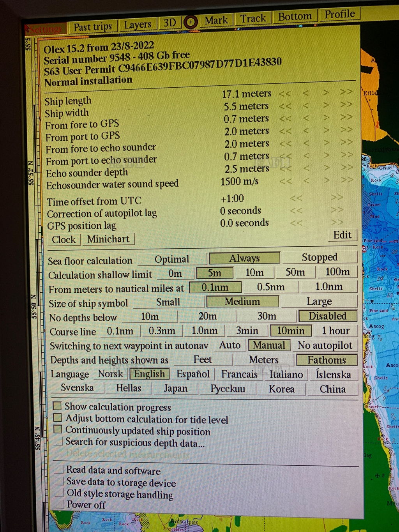Viewport: 399px width, 532px height.
Task: Switch language to Norsk
Action: [x=111, y=374]
